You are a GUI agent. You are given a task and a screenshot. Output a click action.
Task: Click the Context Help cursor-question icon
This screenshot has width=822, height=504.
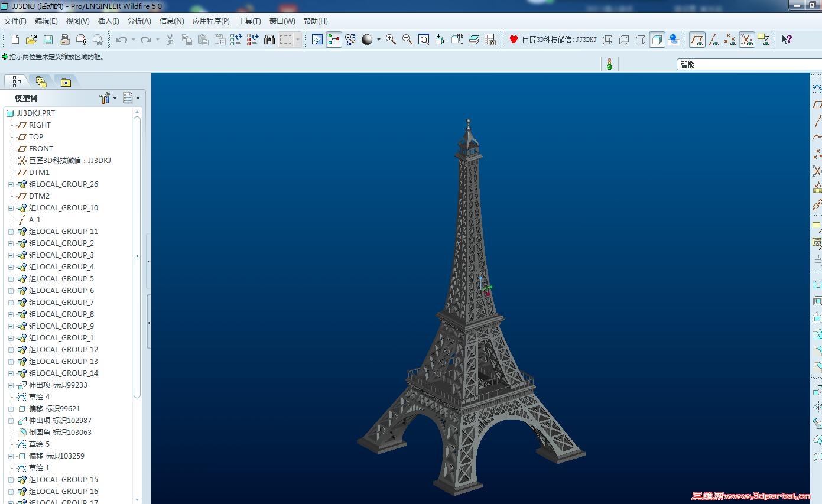(x=787, y=40)
